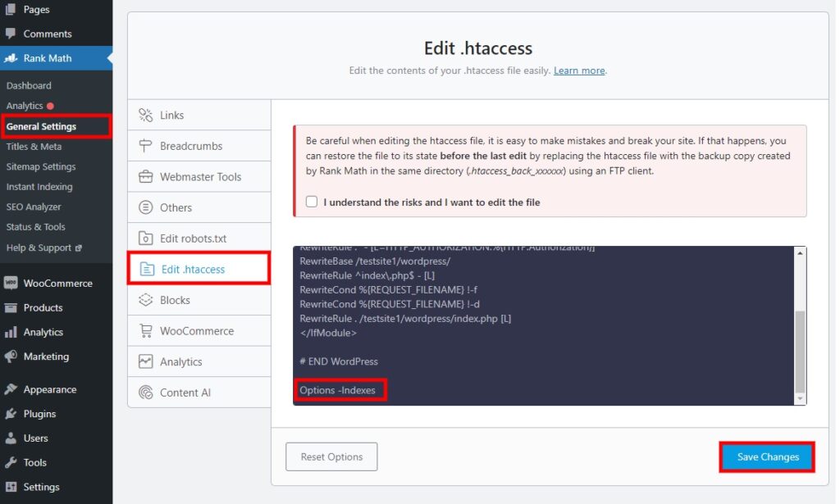Check 'I understand the risks' checkbox

click(312, 202)
